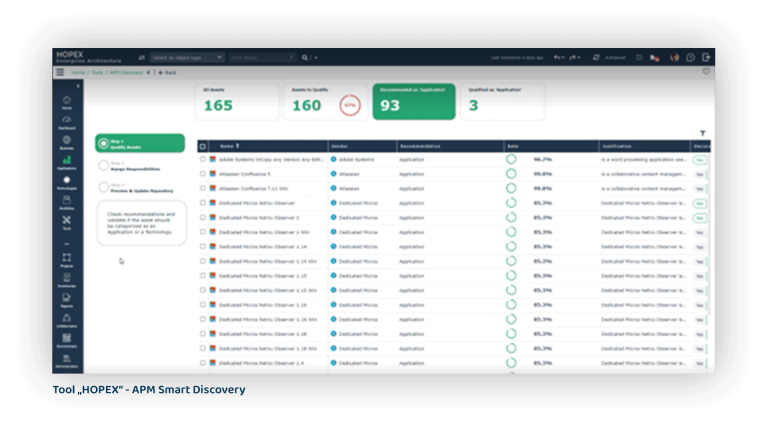Click the undo arrow in the top bar
768x428 pixels.
[557, 58]
